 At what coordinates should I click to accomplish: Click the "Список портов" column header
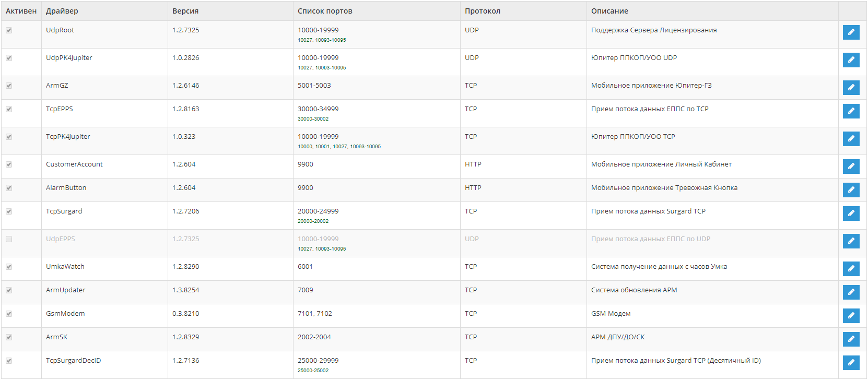click(x=325, y=11)
